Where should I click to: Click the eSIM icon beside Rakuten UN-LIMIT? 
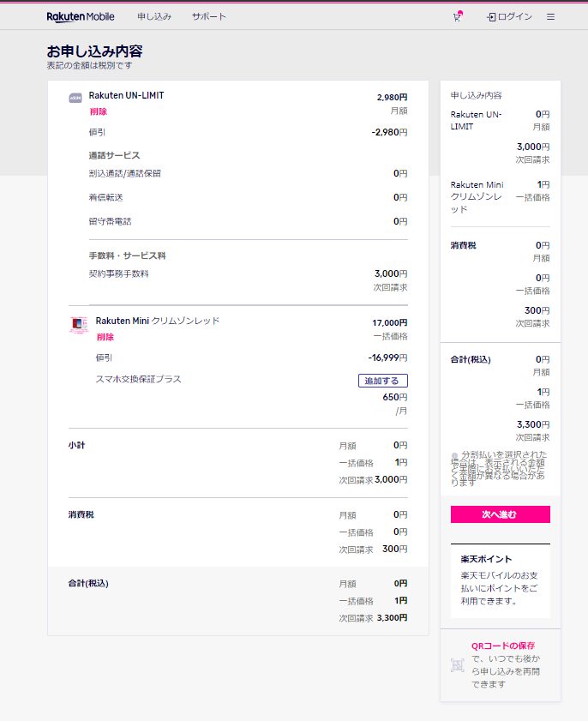[x=75, y=98]
